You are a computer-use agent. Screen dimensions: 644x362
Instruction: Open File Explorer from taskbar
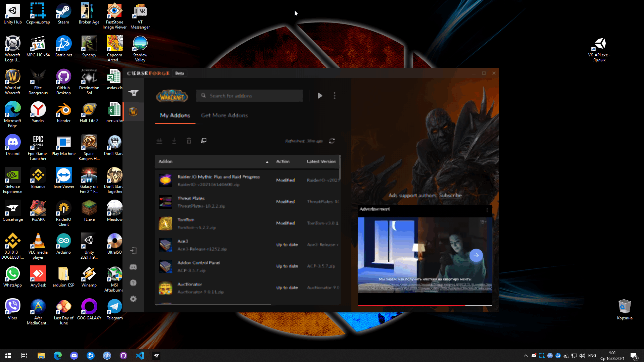point(41,356)
